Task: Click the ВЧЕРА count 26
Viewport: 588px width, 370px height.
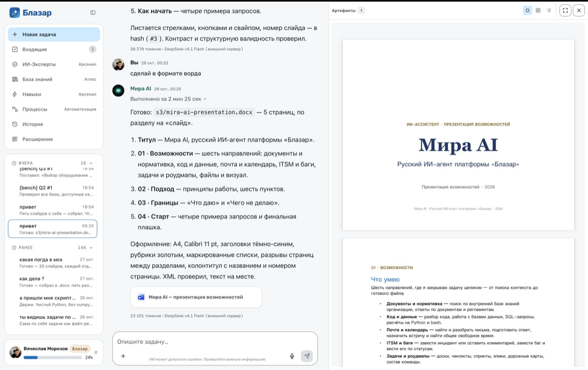Action: (83, 163)
